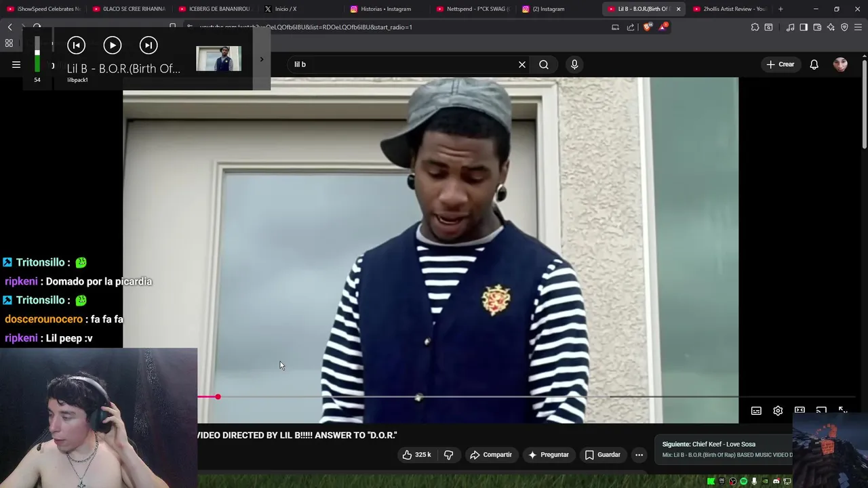Open the browser tab grid icon
The height and width of the screenshot is (488, 868).
(9, 43)
